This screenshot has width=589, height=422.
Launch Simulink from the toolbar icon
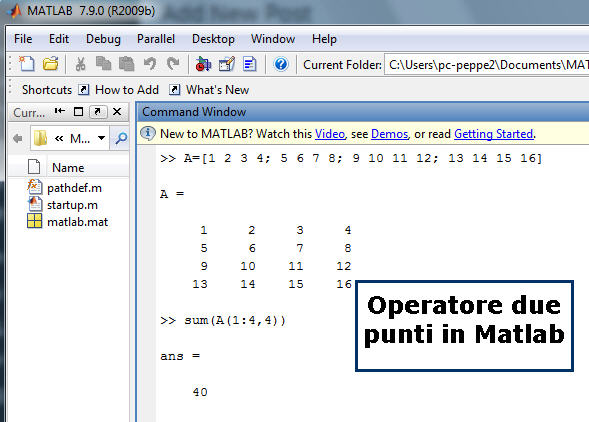coord(203,64)
